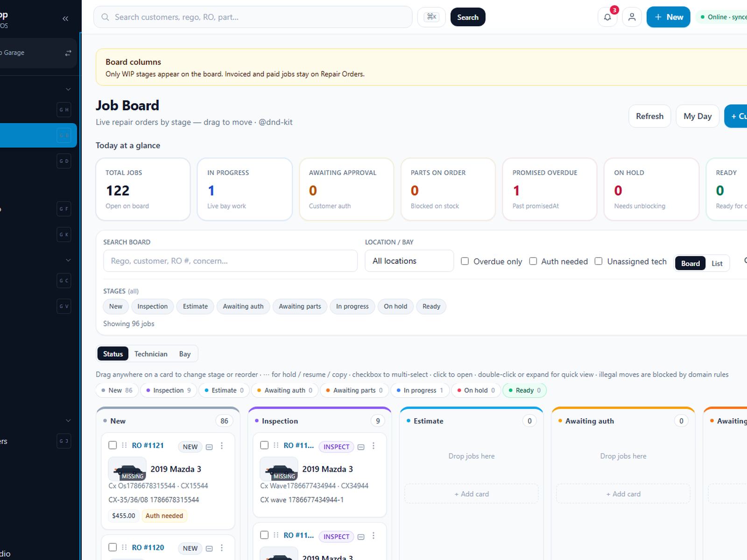Toggle the Estimate stage filter chip
The height and width of the screenshot is (560, 747).
(x=195, y=307)
